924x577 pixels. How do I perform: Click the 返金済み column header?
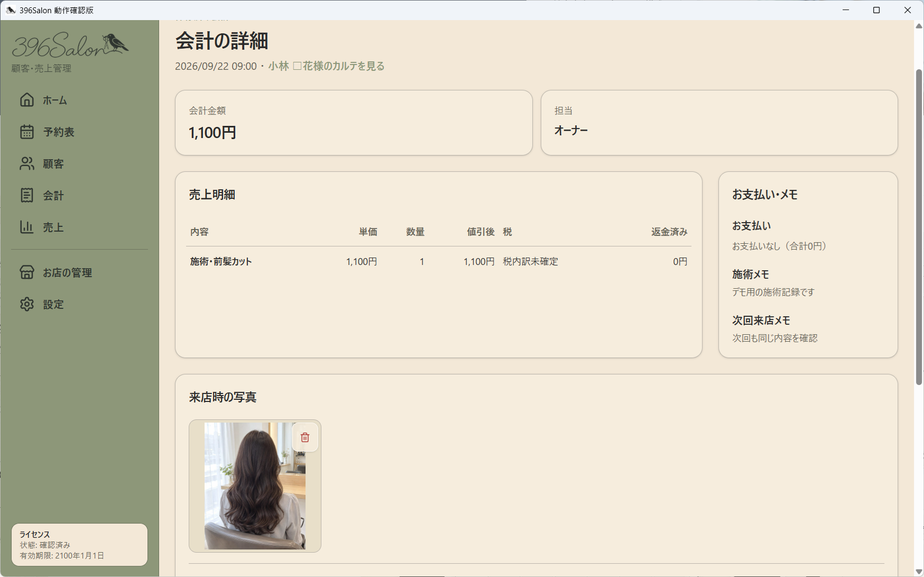[669, 232]
